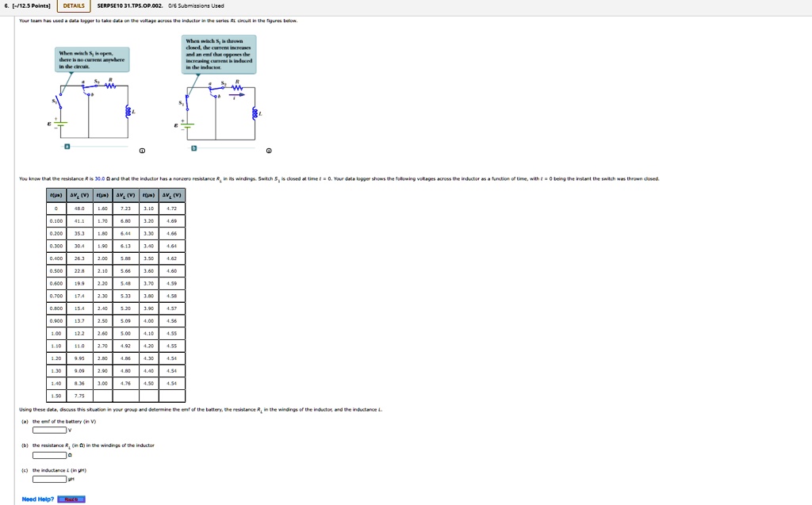The height and width of the screenshot is (505, 812).
Task: Select the inductance L answer field
Action: [49, 479]
